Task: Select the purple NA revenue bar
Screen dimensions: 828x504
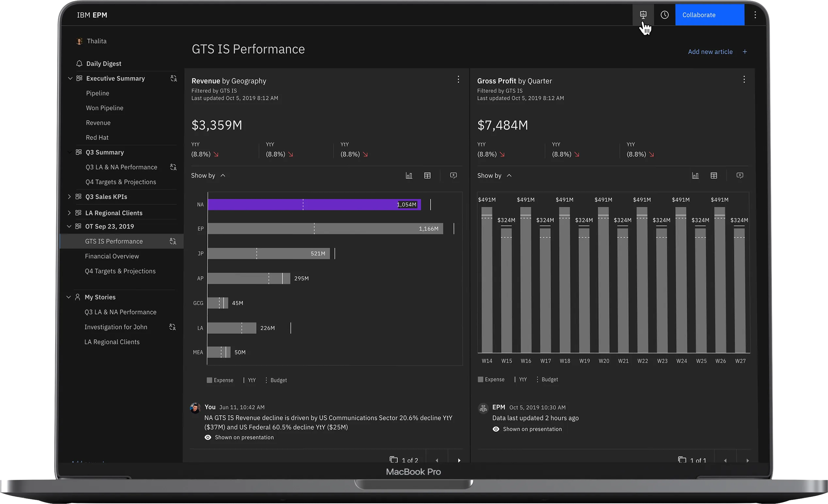Action: pos(314,204)
